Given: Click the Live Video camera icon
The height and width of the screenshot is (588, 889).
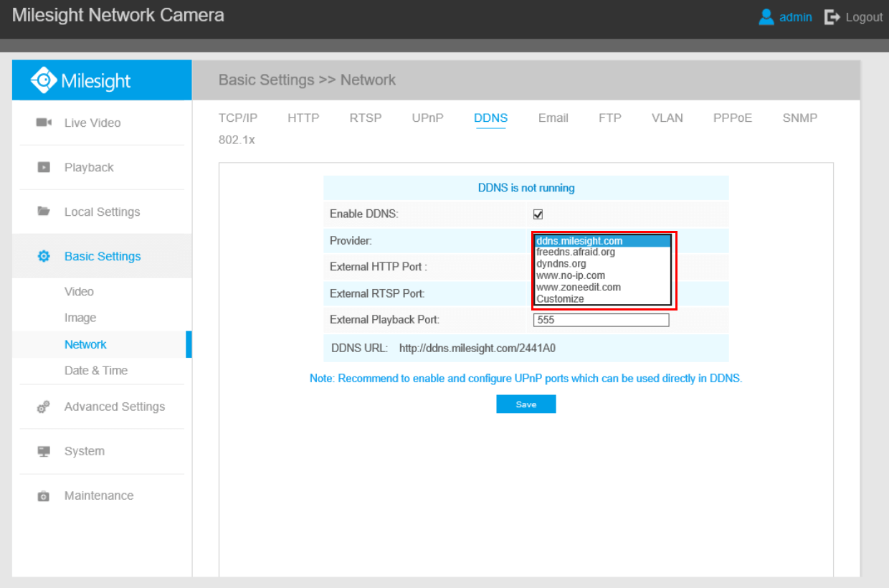Looking at the screenshot, I should point(44,123).
